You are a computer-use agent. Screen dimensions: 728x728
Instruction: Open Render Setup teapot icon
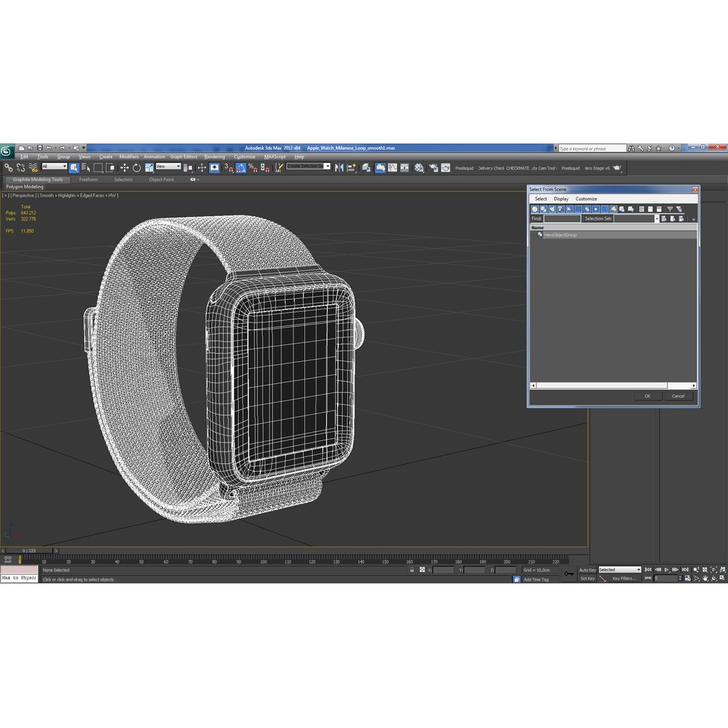(433, 168)
